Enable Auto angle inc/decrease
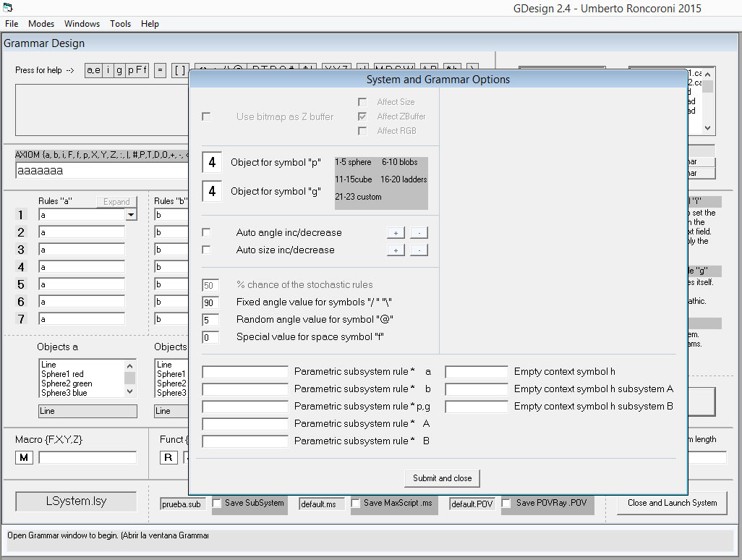Screen dimensions: 742x560 (206, 232)
